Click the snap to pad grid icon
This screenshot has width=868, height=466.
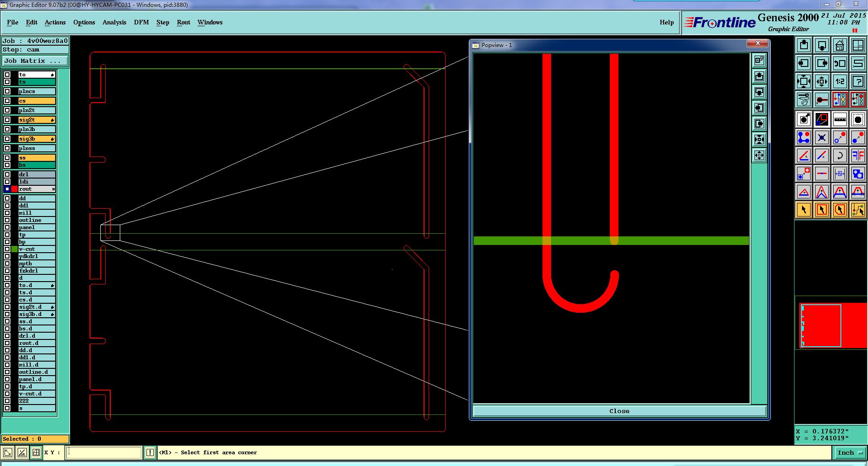(822, 99)
